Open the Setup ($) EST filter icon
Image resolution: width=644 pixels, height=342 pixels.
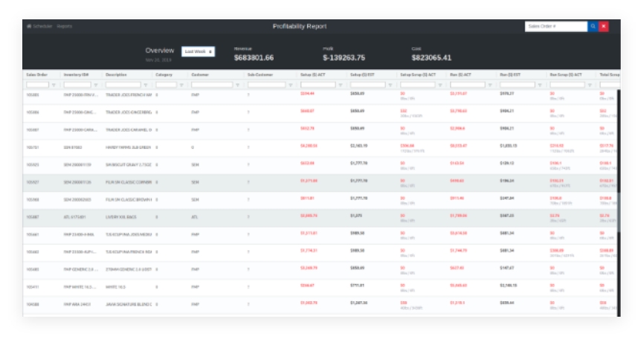click(x=390, y=85)
